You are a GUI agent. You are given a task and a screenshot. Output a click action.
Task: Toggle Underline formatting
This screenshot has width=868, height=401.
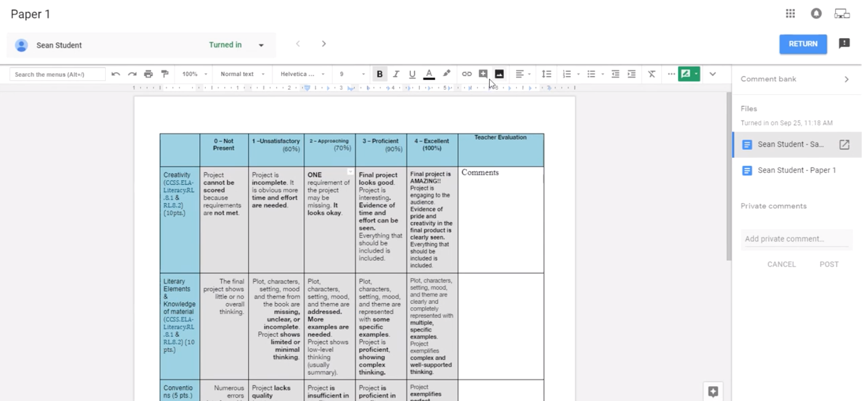[412, 73]
